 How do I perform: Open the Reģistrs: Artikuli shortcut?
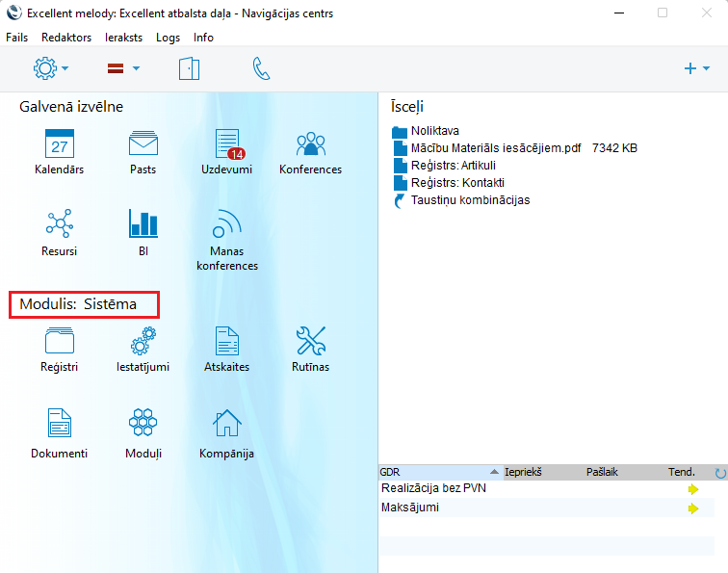click(x=453, y=166)
